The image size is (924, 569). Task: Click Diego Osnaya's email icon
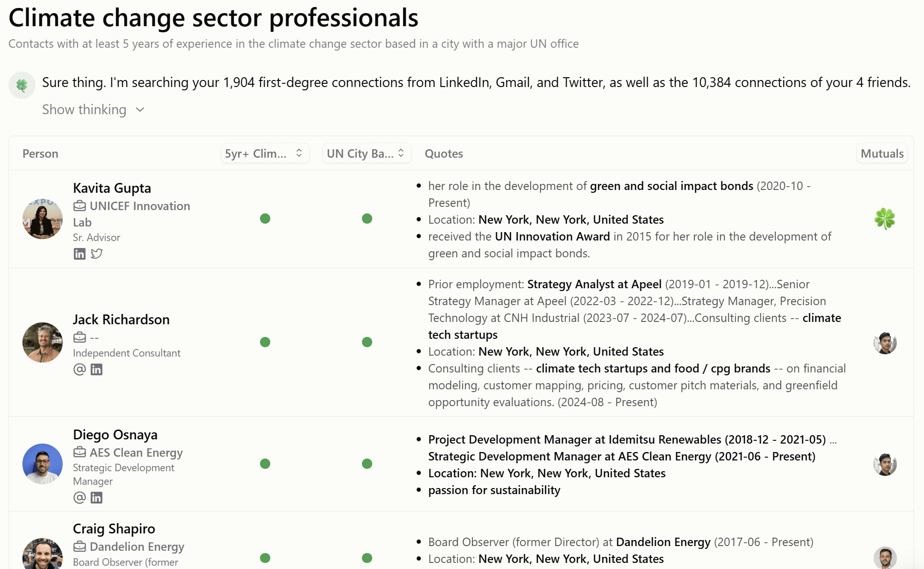(79, 497)
